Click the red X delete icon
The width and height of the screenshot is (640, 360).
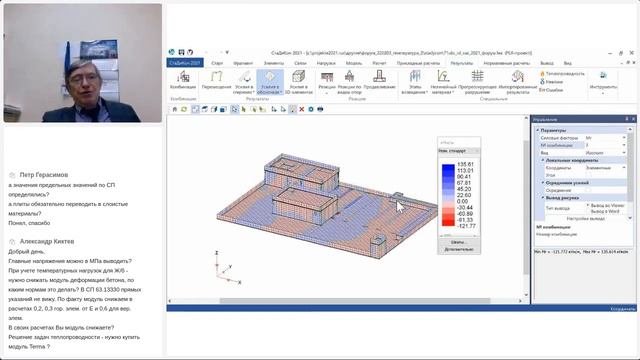302,109
